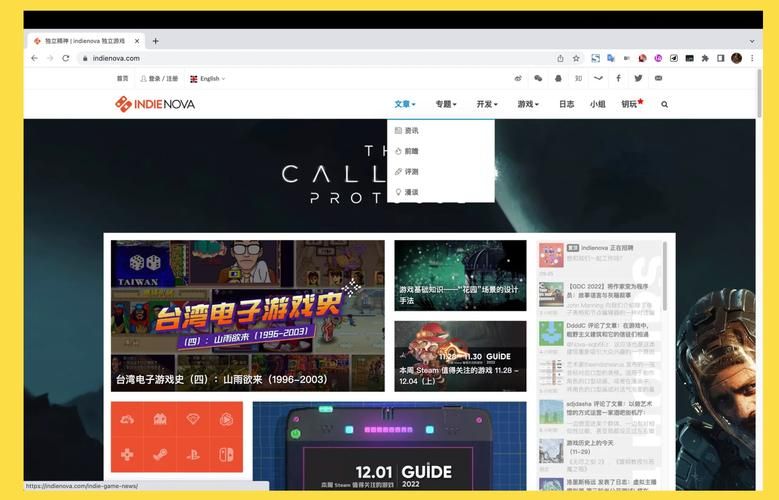
Task: Expand the 专题 dropdown menu
Action: pos(446,104)
